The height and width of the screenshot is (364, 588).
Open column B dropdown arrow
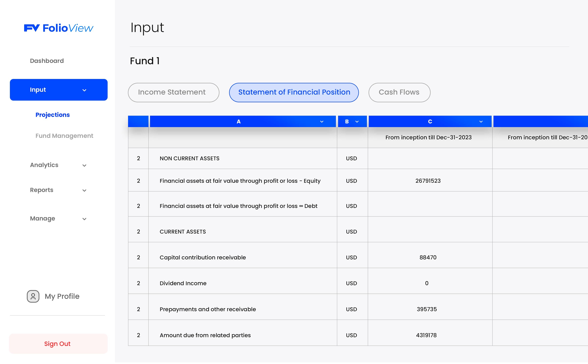(x=357, y=122)
